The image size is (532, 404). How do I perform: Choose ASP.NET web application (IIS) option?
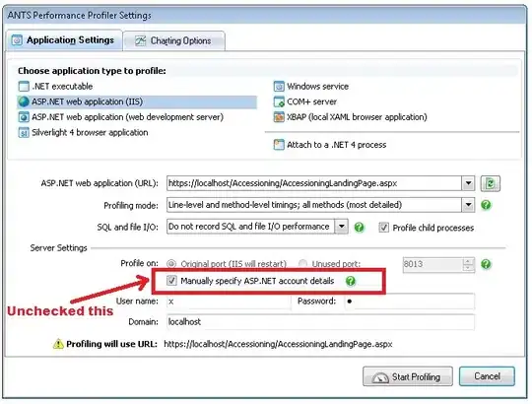pyautogui.click(x=137, y=101)
